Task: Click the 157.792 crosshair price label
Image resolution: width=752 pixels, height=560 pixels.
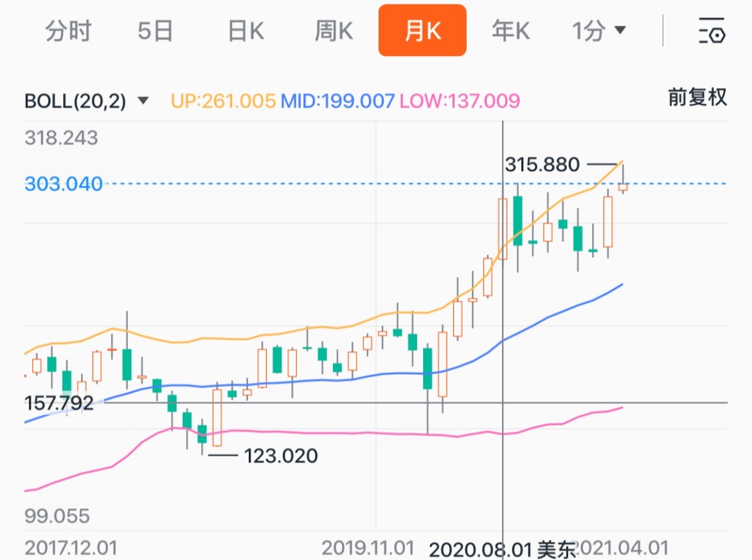Action: tap(59, 403)
